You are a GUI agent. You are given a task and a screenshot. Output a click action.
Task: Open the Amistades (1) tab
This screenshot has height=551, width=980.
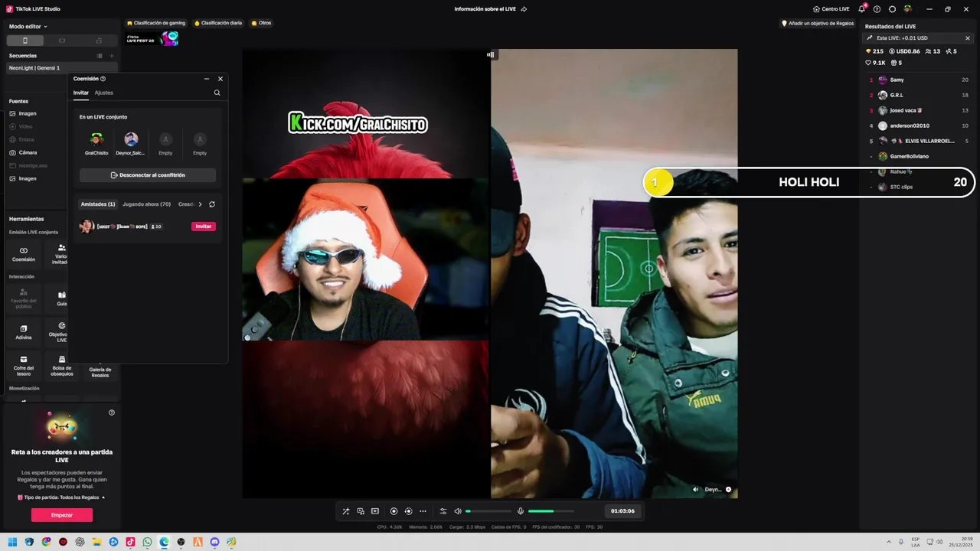(98, 204)
